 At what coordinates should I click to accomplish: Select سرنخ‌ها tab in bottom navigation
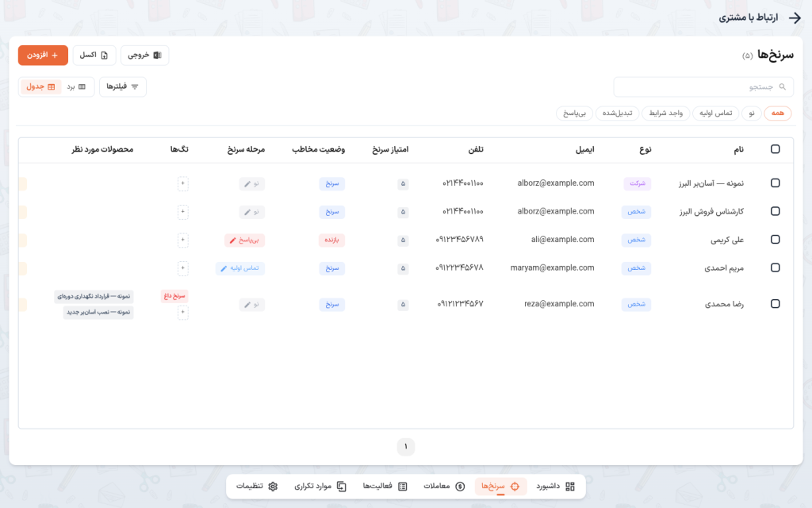[500, 487]
